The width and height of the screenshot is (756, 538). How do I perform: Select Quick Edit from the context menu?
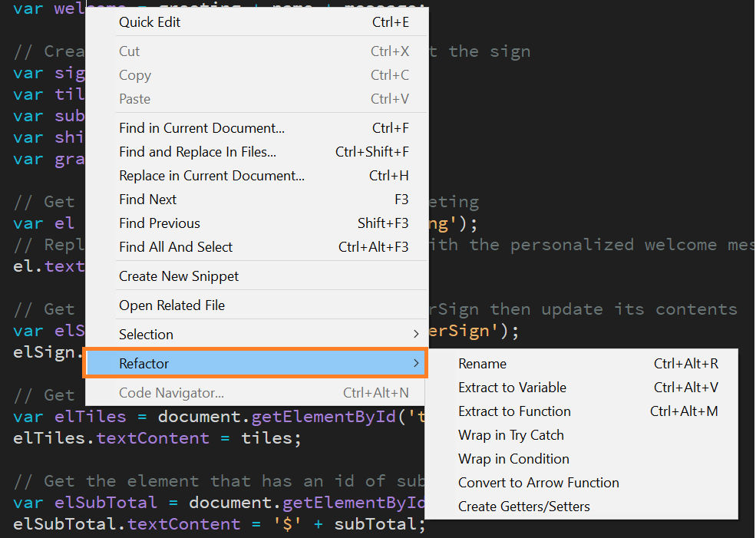coord(149,22)
